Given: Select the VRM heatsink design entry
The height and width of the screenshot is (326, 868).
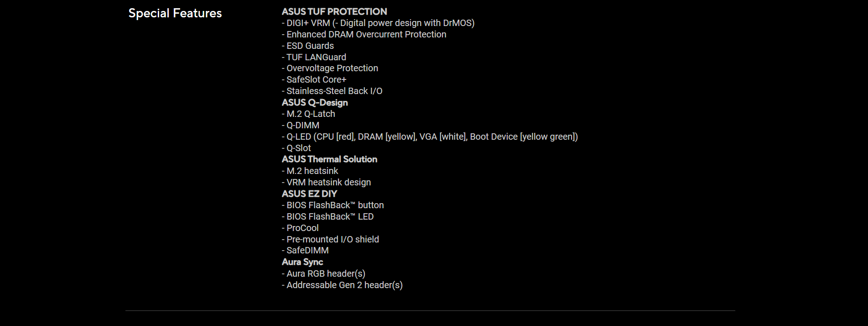Looking at the screenshot, I should pyautogui.click(x=326, y=182).
